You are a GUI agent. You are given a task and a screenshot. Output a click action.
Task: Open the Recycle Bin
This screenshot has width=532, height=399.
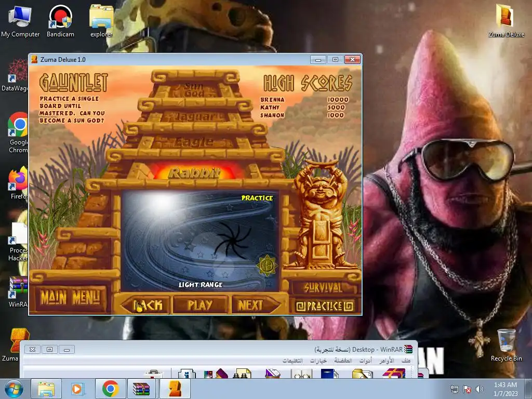[x=506, y=345]
